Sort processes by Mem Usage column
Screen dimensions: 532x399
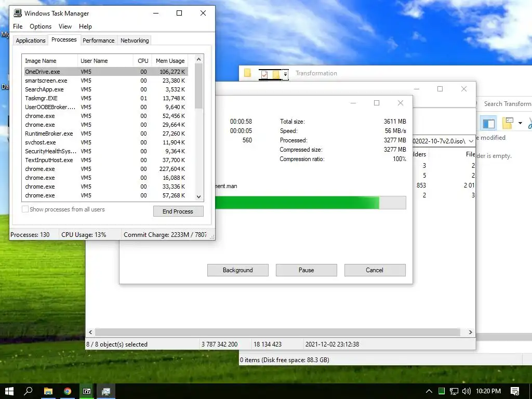pyautogui.click(x=170, y=61)
